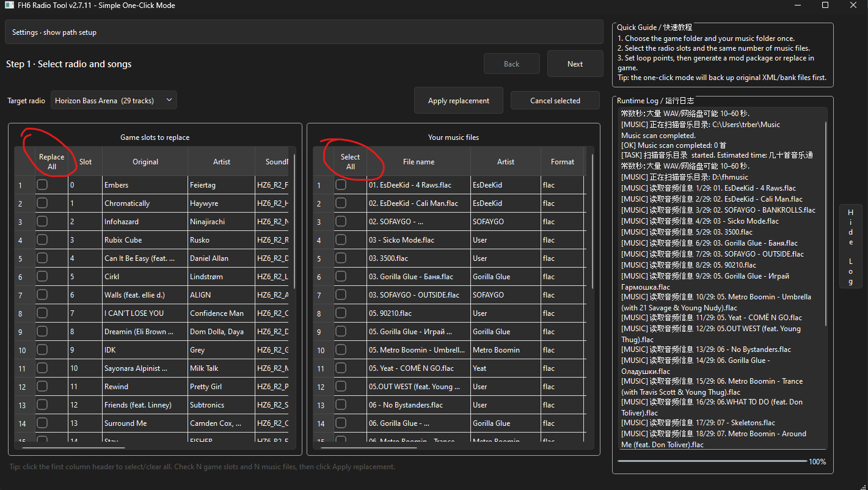This screenshot has width=868, height=490.
Task: Click the Confidence Man artist cell
Action: (x=221, y=313)
